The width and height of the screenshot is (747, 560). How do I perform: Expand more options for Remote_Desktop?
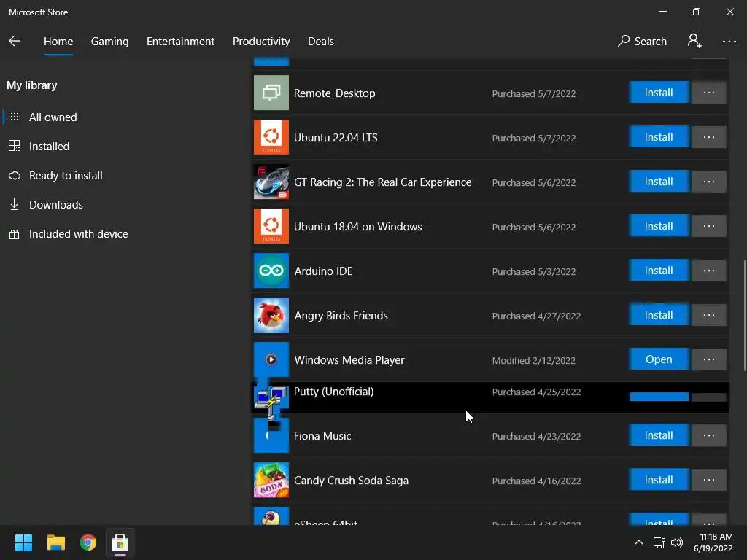coord(709,93)
